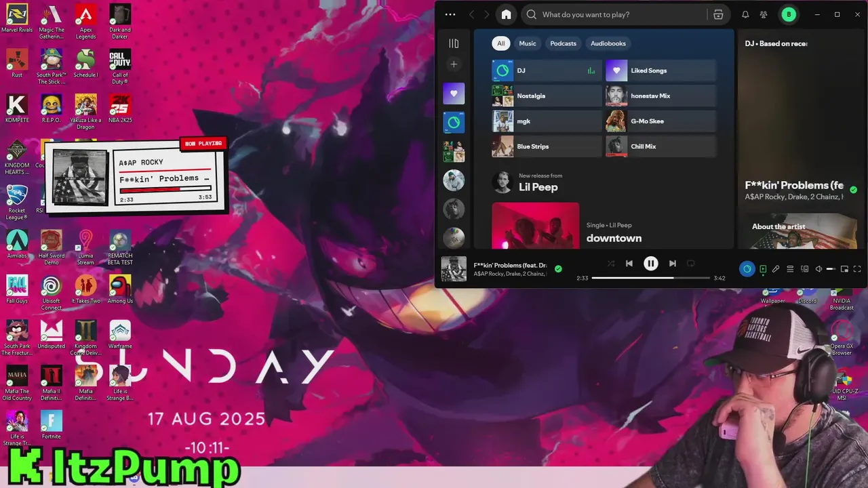Select Among Us desktop icon
Image resolution: width=868 pixels, height=488 pixels.
tap(120, 289)
